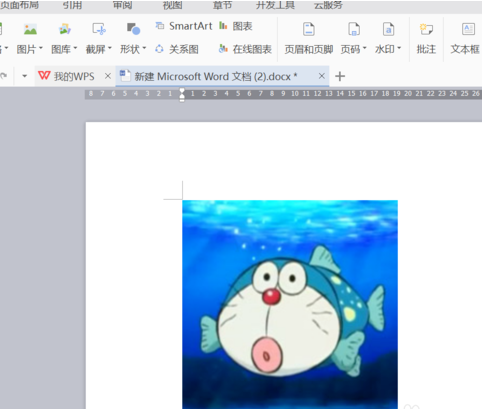
Task: Insert a 文本框 text box
Action: coord(466,38)
